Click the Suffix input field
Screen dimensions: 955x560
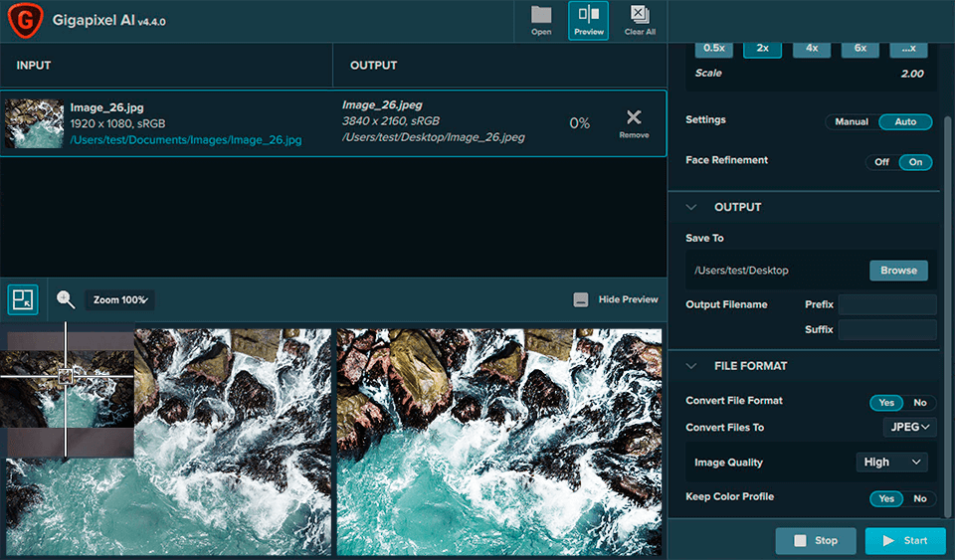(887, 330)
